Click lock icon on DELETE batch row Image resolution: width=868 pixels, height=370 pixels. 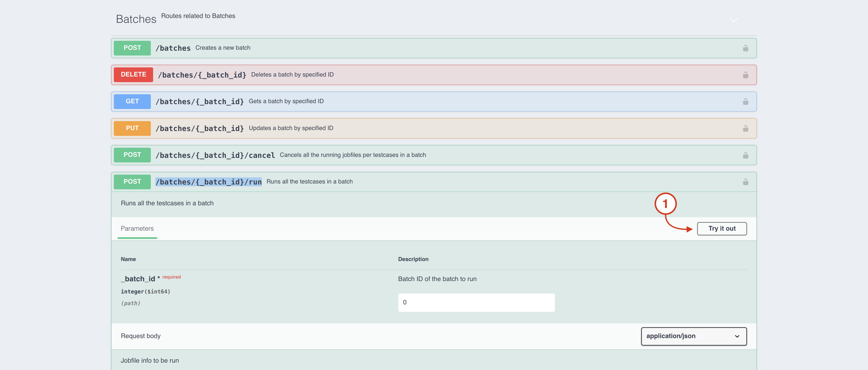(745, 75)
